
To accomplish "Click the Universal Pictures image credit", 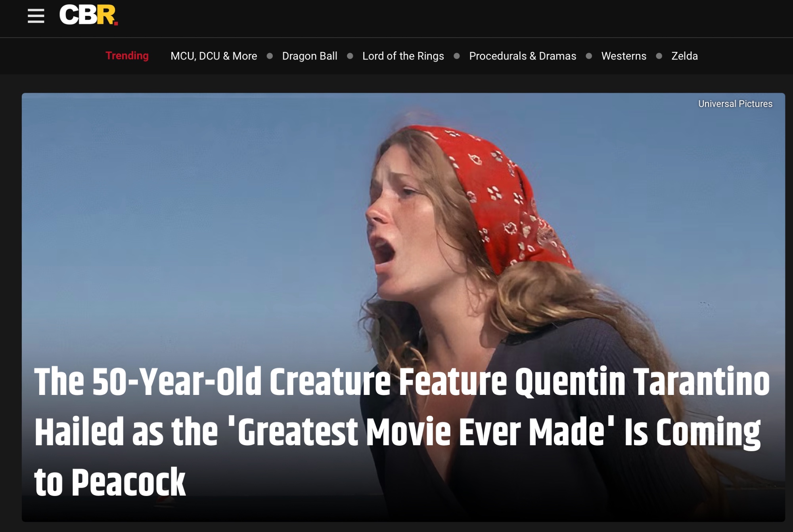I will pos(735,104).
